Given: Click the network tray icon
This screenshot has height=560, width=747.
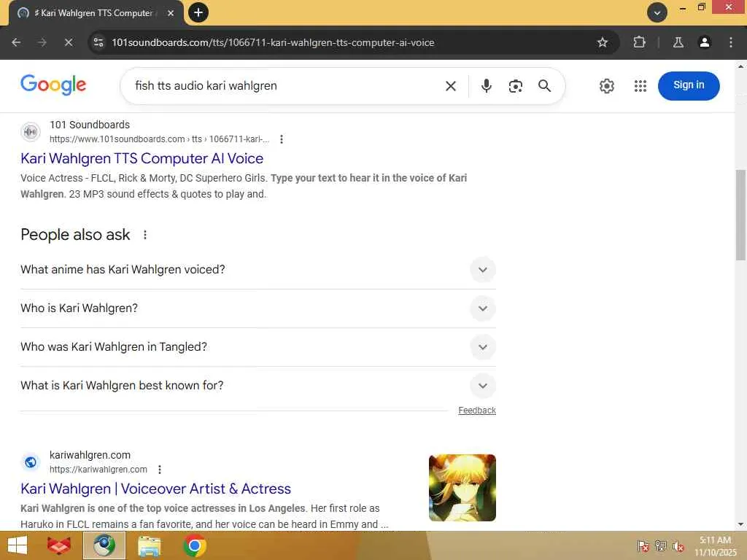Looking at the screenshot, I should [661, 545].
